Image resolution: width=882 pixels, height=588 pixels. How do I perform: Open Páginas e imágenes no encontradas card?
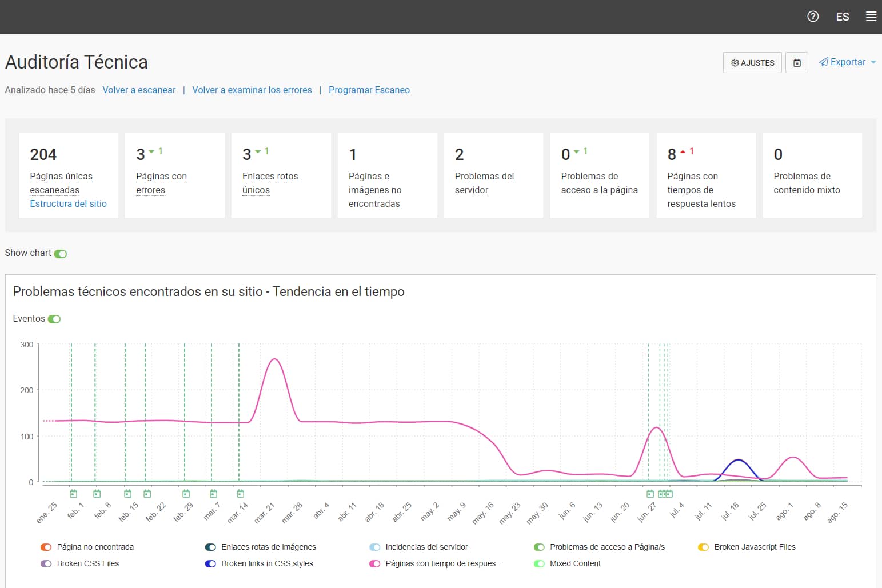pos(387,175)
